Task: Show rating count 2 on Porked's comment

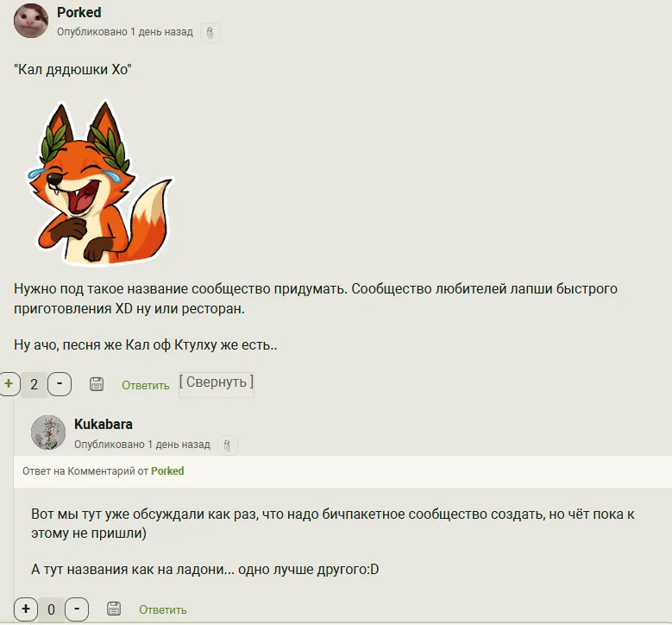Action: [x=34, y=384]
